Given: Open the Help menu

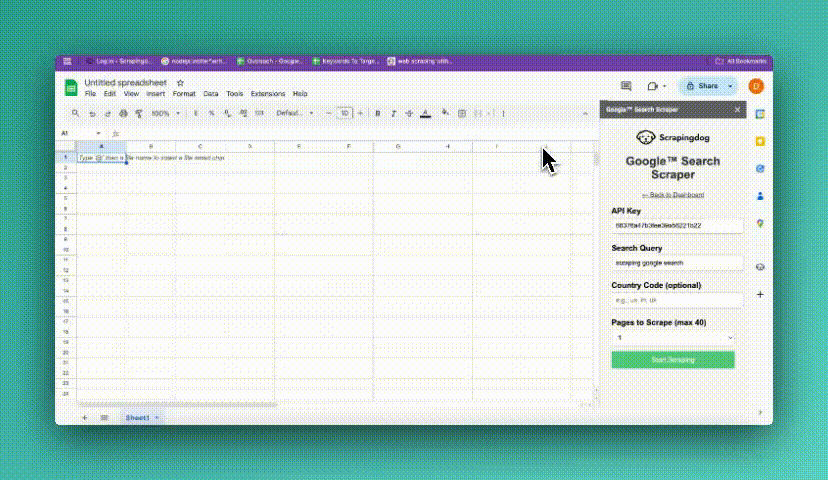Looking at the screenshot, I should (x=300, y=94).
